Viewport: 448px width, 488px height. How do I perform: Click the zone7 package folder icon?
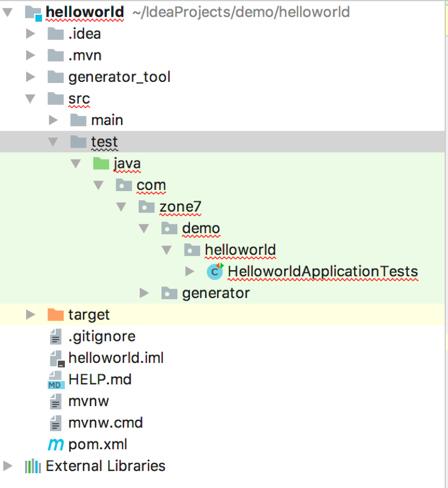147,206
